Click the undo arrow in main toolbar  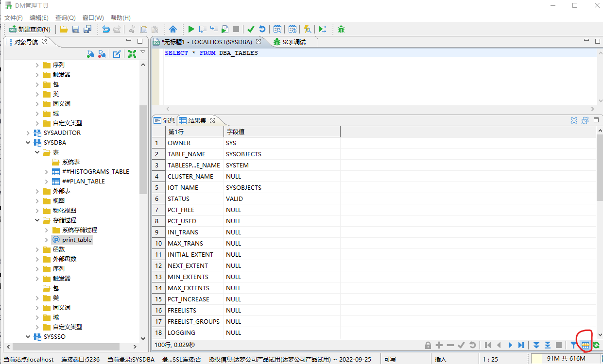click(106, 29)
